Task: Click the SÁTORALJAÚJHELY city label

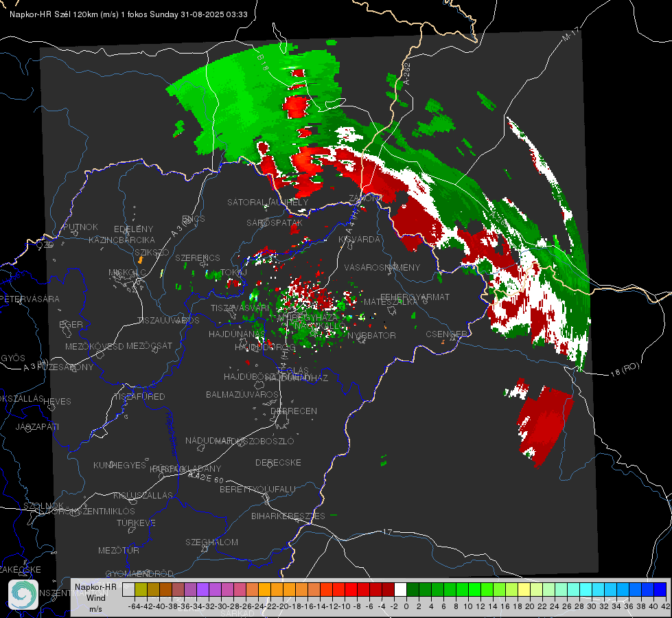Action: pos(268,202)
